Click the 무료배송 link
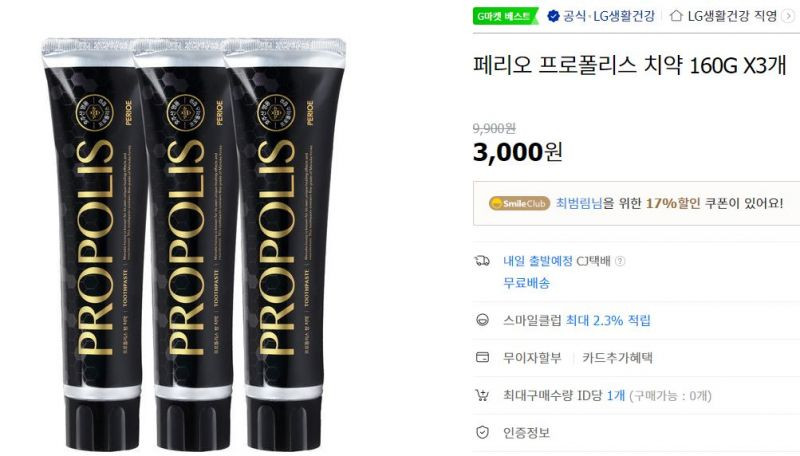 (x=527, y=283)
